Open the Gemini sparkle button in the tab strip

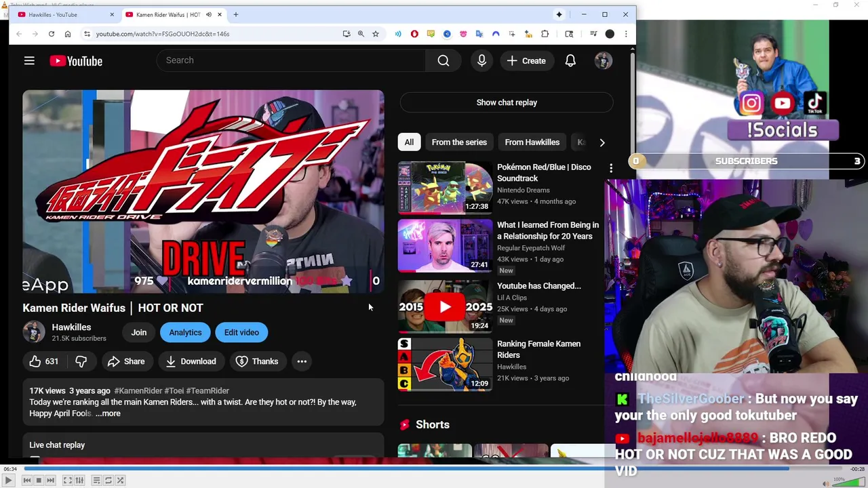click(559, 14)
